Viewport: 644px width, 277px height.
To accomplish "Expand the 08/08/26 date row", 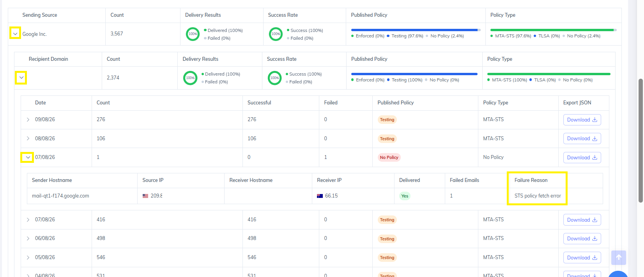I will coord(28,138).
